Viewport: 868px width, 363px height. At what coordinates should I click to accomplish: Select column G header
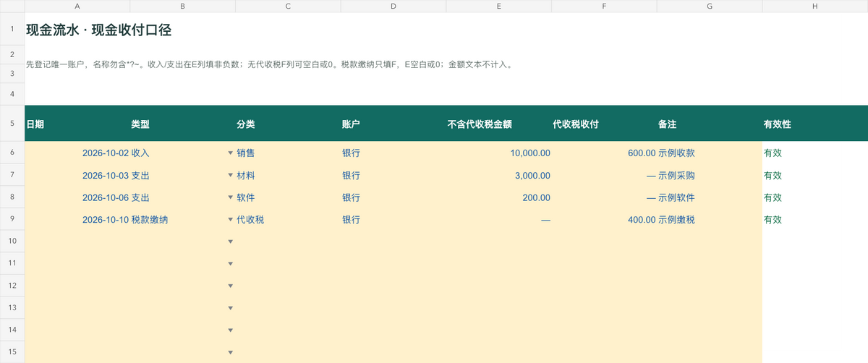pyautogui.click(x=710, y=6)
